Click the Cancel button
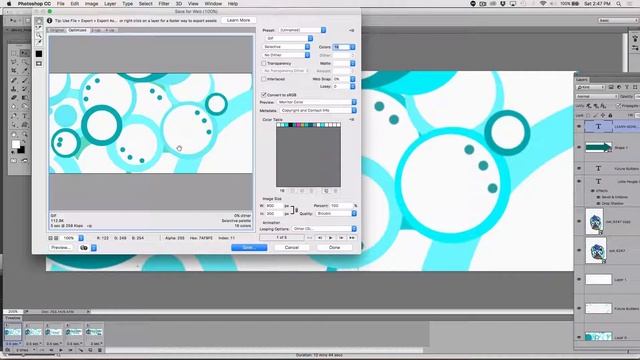This screenshot has height=360, width=640. point(291,248)
